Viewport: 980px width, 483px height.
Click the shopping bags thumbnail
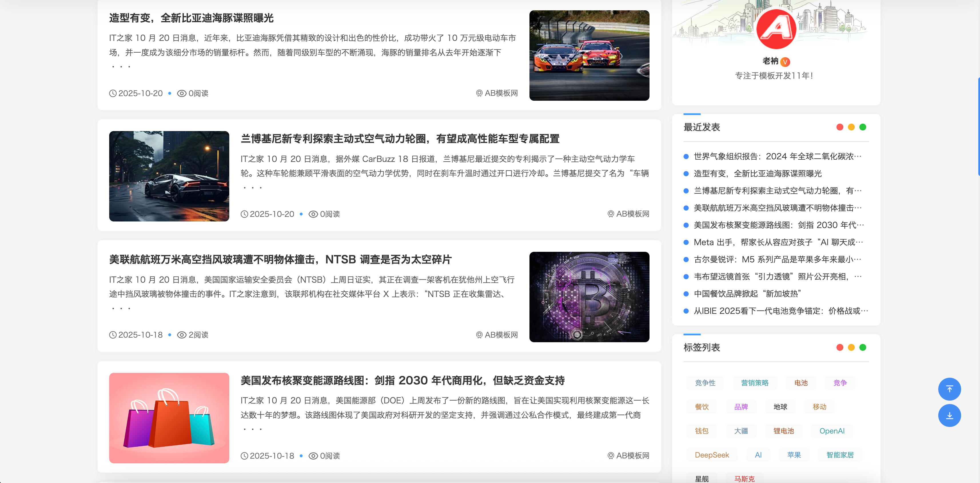click(x=169, y=418)
